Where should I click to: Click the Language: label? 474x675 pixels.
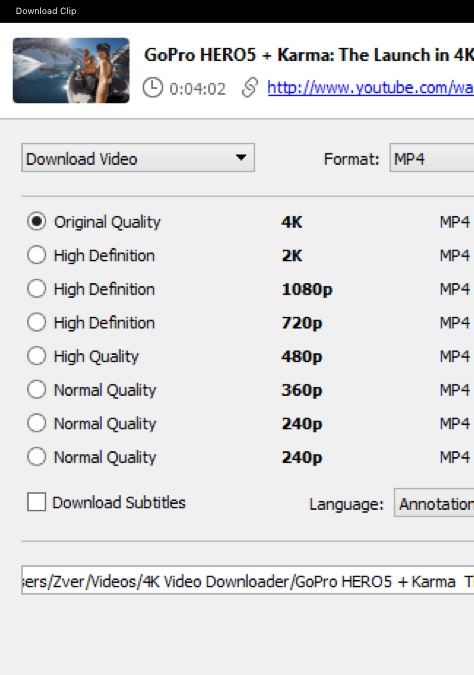click(x=346, y=504)
